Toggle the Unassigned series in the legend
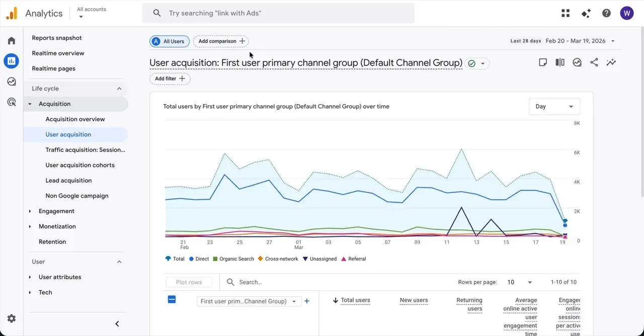 tap(319, 259)
